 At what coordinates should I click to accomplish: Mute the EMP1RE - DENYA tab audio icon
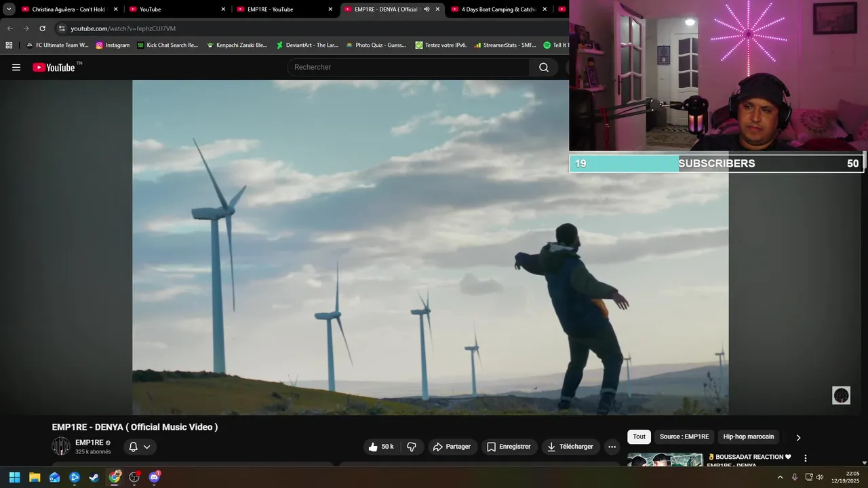pyautogui.click(x=427, y=9)
